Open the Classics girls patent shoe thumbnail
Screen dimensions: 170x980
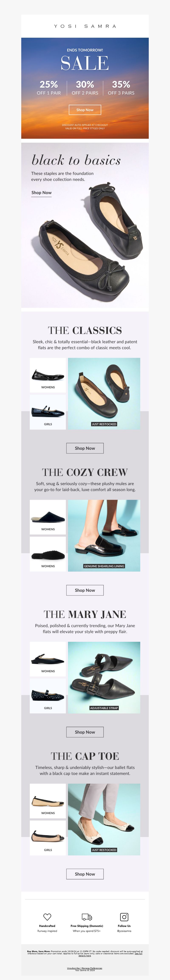pos(48,412)
